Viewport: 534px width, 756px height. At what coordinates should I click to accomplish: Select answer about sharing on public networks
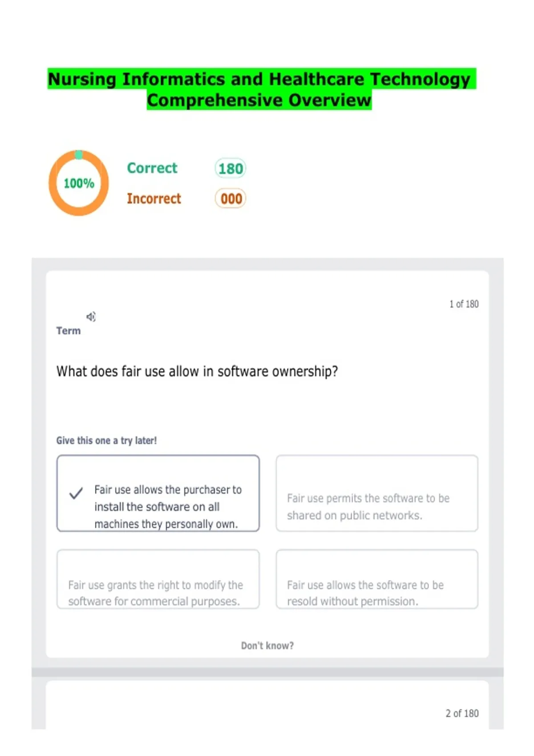click(377, 493)
